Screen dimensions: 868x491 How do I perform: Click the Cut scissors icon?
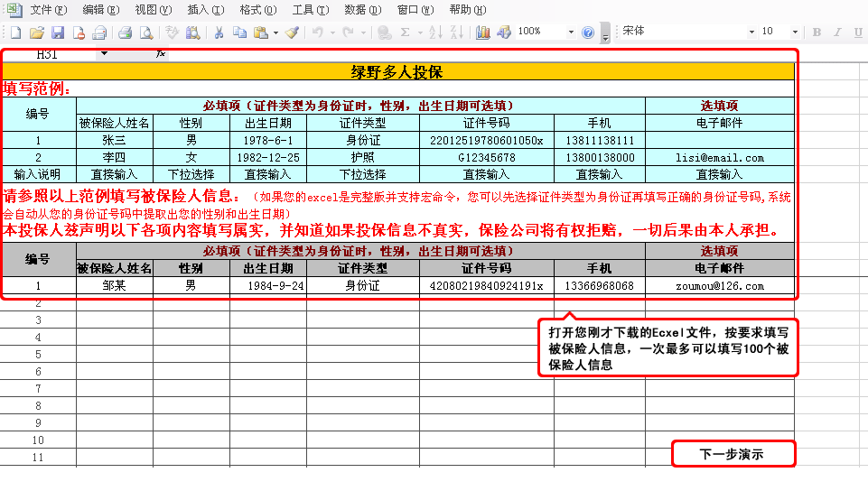[219, 32]
